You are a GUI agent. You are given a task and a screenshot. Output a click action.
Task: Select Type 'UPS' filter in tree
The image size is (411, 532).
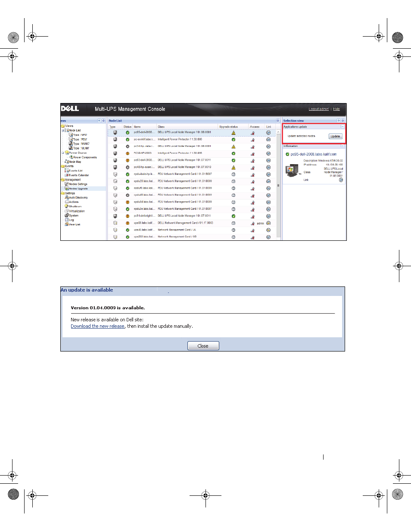coord(80,135)
